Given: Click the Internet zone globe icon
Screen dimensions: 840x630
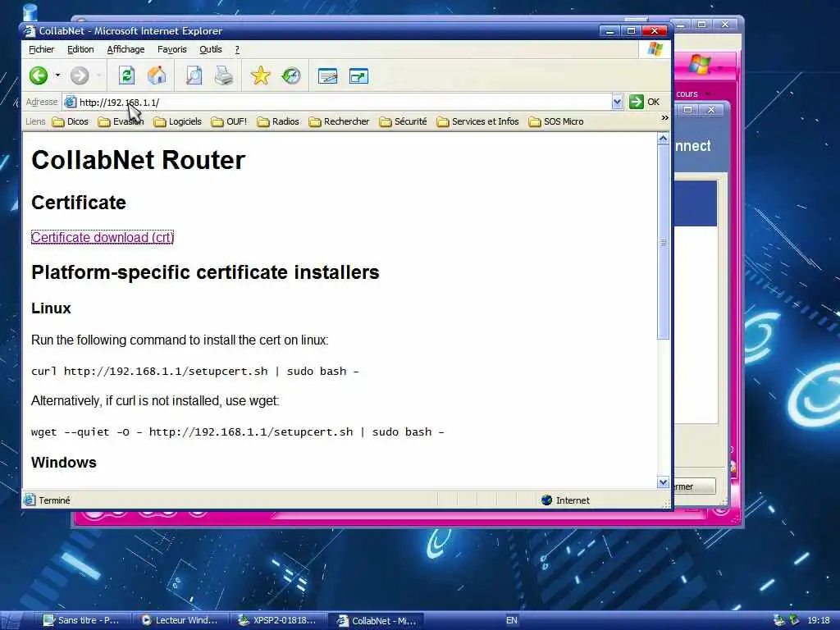Looking at the screenshot, I should click(546, 500).
